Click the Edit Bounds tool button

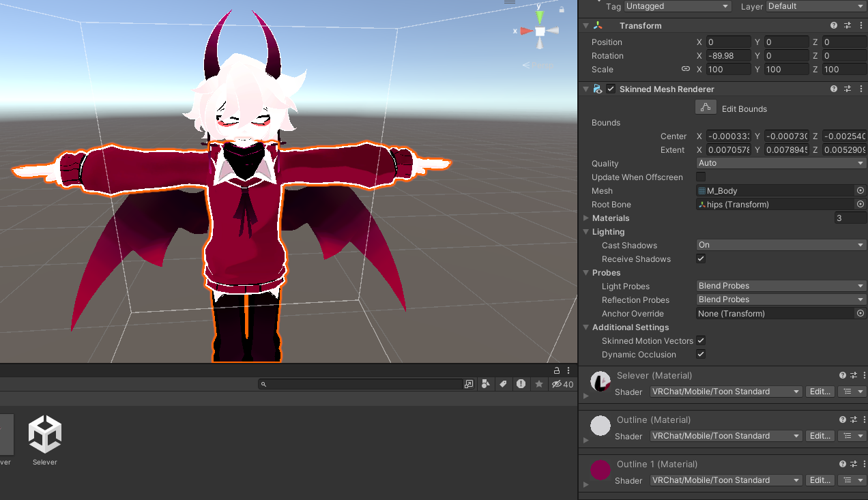pyautogui.click(x=706, y=107)
